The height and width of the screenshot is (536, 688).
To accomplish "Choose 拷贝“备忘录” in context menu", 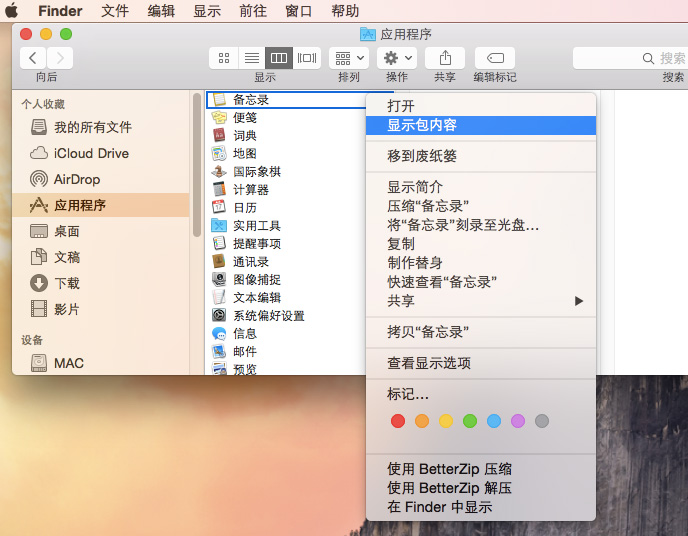I will (x=481, y=332).
